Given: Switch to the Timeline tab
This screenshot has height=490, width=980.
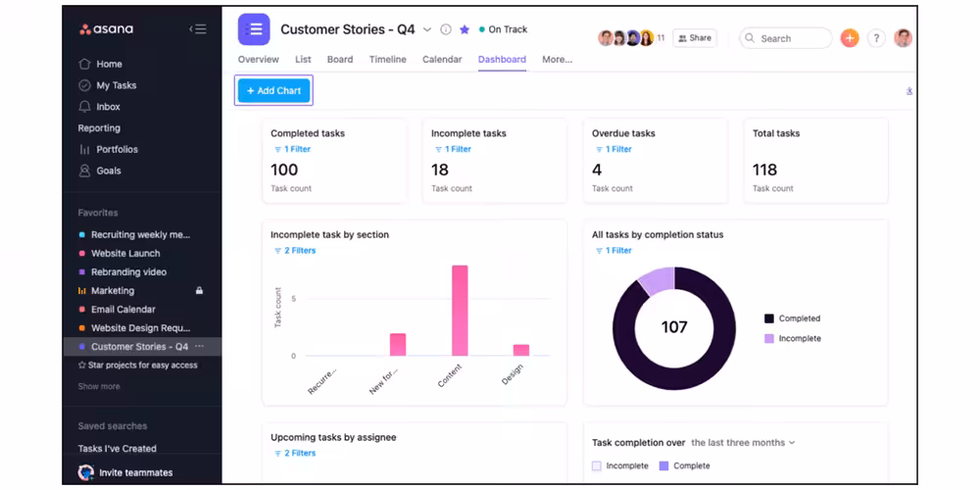Looking at the screenshot, I should coord(387,60).
